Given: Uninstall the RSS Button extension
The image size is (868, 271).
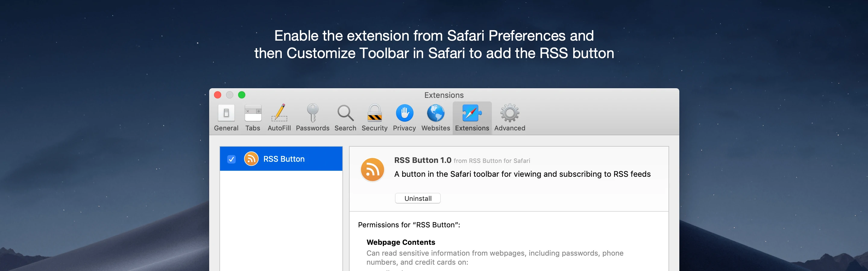Looking at the screenshot, I should [x=417, y=198].
